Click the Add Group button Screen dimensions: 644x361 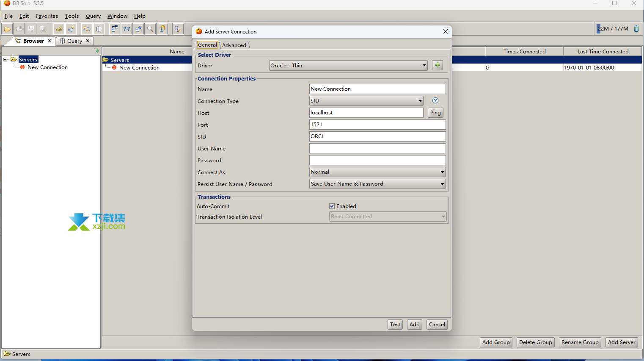tap(496, 342)
